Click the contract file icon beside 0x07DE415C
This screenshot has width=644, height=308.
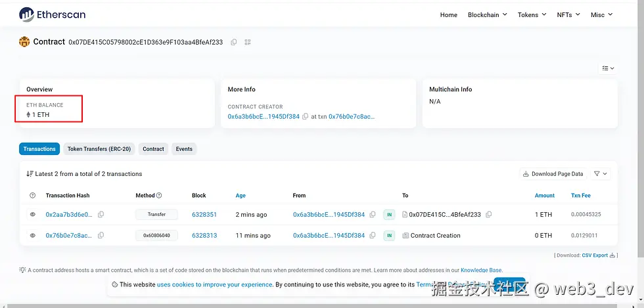click(405, 214)
